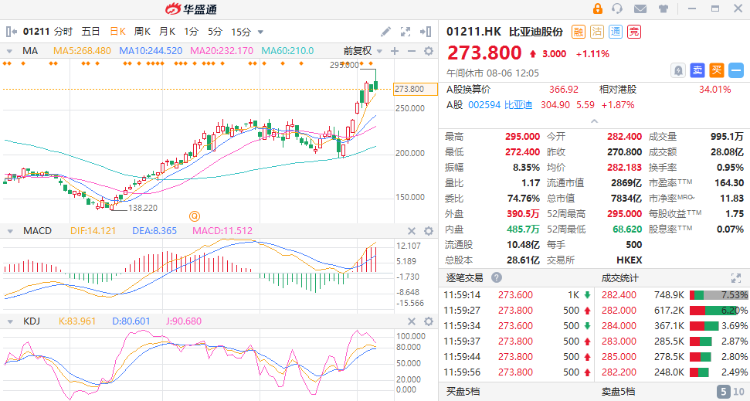
Task: Click the 7.53% volume distribution bar
Action: (x=719, y=295)
